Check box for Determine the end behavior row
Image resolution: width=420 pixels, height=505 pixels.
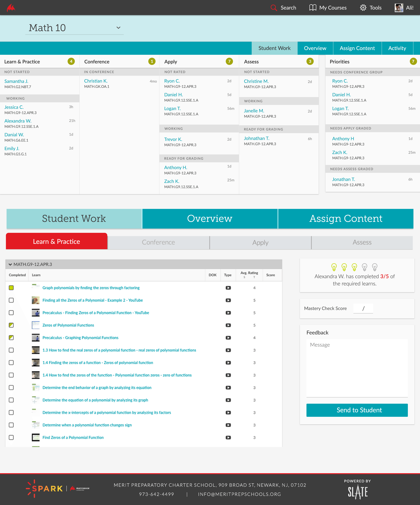click(11, 388)
